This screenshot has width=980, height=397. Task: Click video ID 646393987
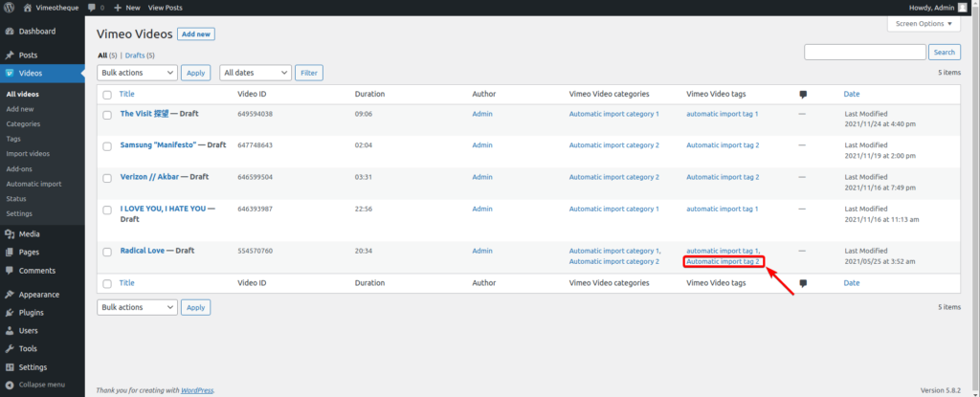coord(255,209)
